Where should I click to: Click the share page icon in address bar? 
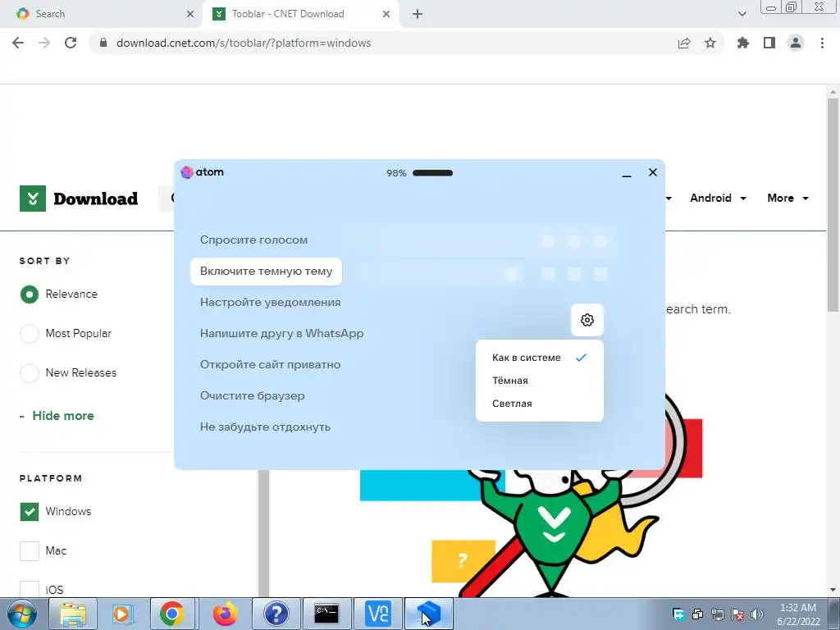click(684, 43)
